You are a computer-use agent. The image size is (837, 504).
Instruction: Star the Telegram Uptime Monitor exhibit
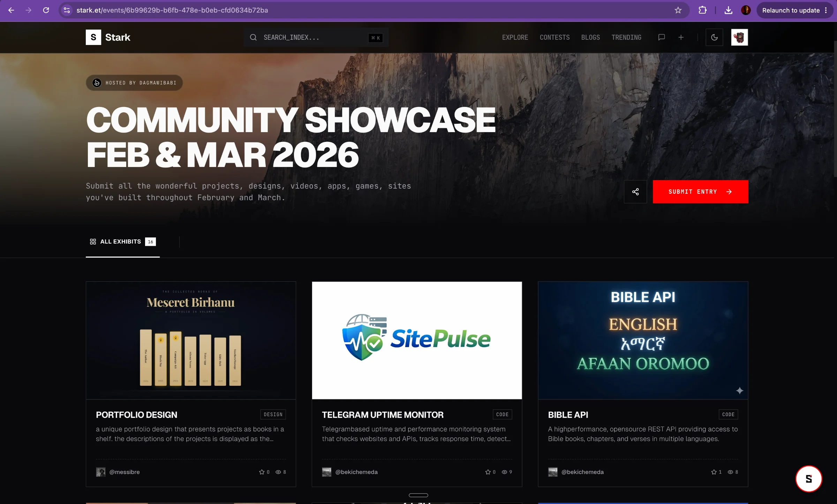point(488,472)
